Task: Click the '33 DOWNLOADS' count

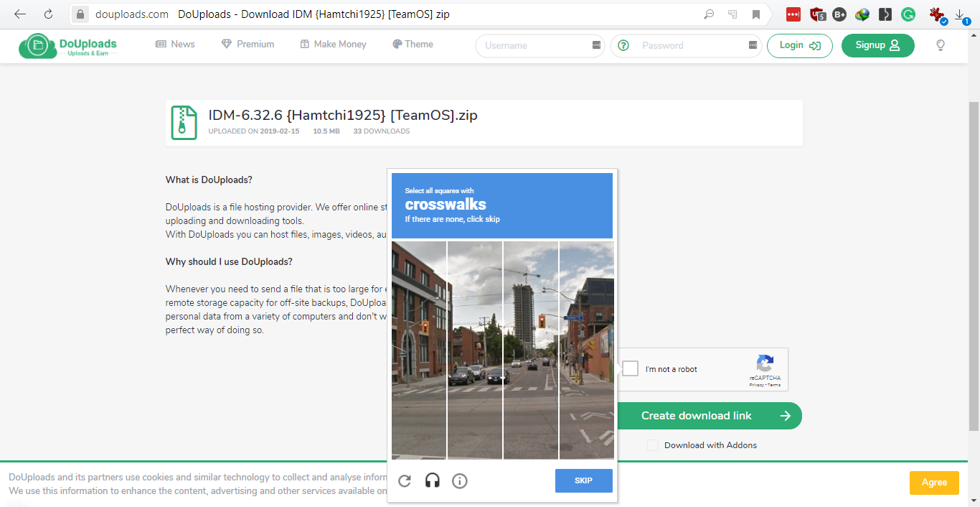Action: [x=382, y=131]
